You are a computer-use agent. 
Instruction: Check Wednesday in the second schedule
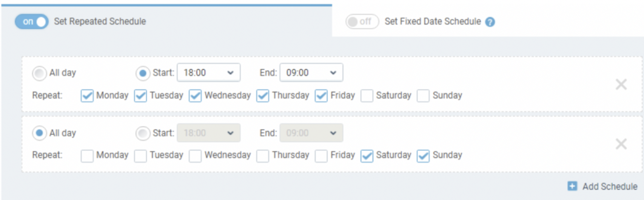195,156
